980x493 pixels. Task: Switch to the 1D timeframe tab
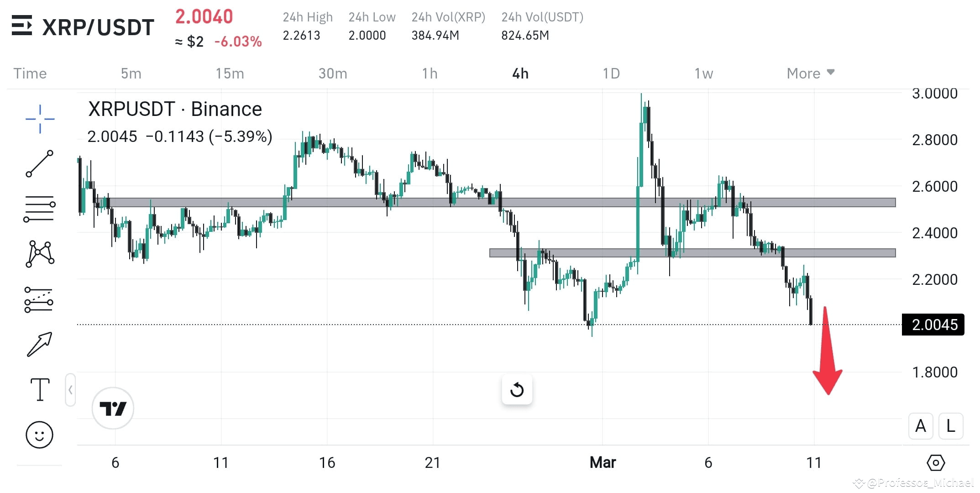click(x=612, y=73)
